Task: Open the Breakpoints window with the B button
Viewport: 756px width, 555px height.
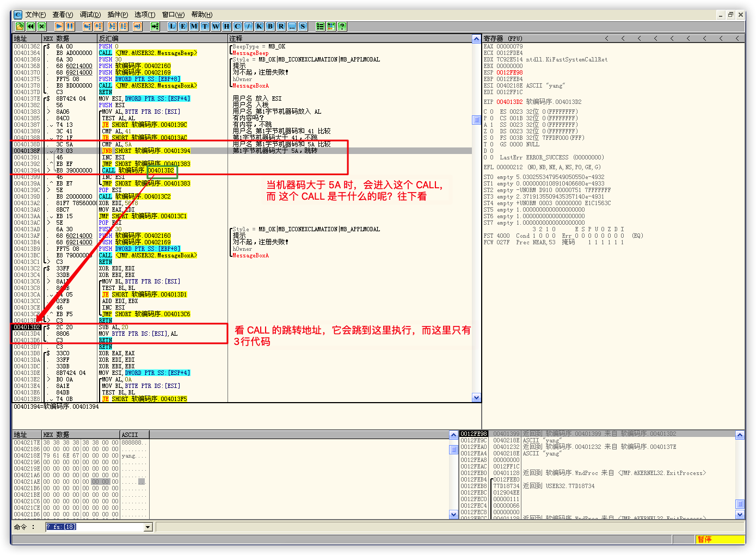Action: point(270,26)
